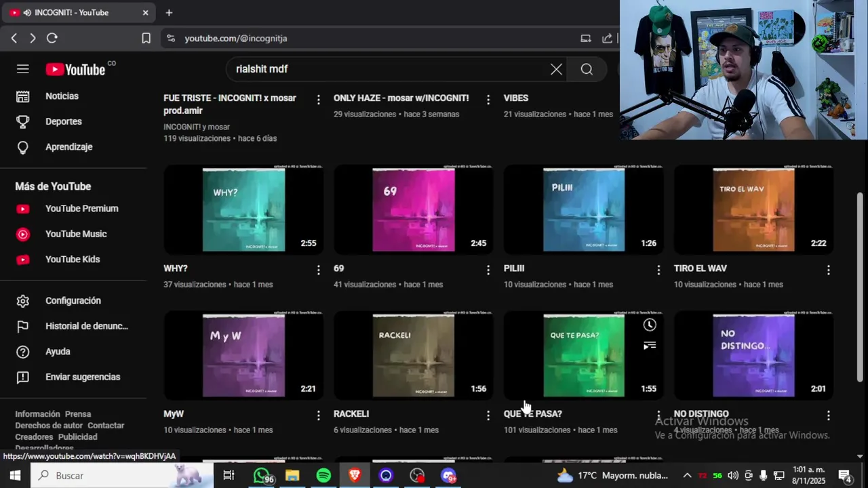This screenshot has height=488, width=868.
Task: Open the Creadores footer link
Action: [34, 437]
